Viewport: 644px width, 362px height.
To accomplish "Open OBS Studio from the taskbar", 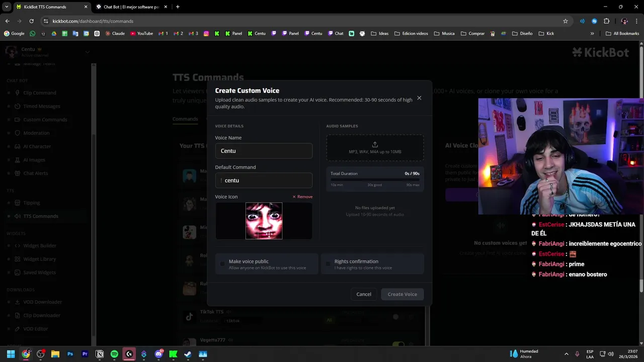I will pyautogui.click(x=41, y=354).
